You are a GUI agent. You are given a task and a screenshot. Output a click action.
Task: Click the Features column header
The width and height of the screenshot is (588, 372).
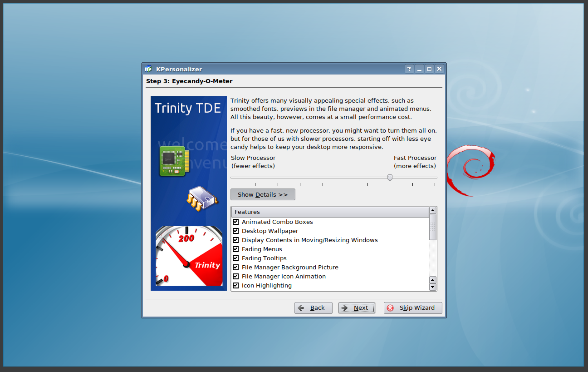click(330, 212)
